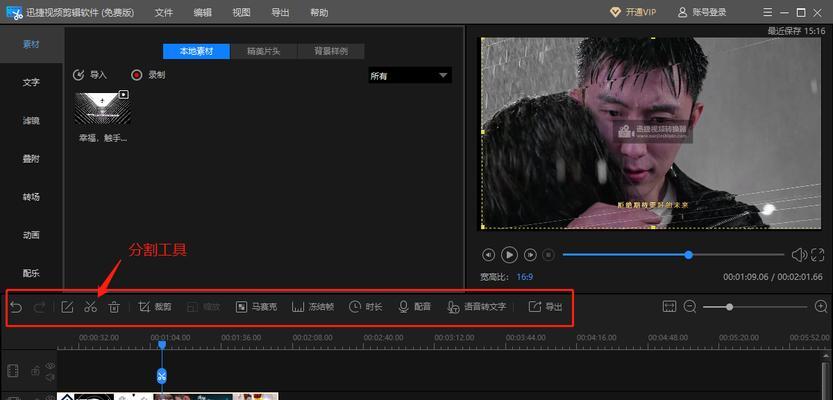Open the 缩放 zoom tool
The height and width of the screenshot is (400, 833).
[205, 307]
